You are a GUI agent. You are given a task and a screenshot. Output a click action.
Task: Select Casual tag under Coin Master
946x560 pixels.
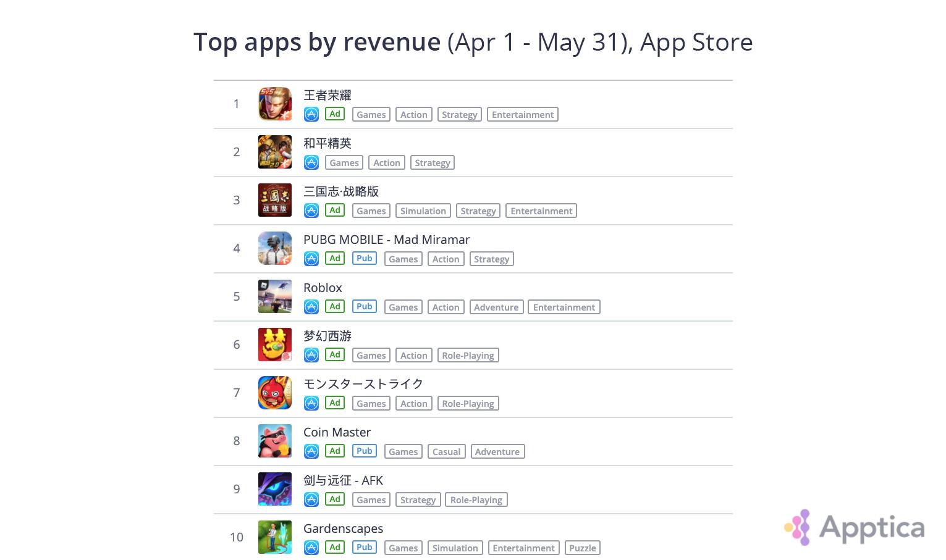(x=446, y=452)
